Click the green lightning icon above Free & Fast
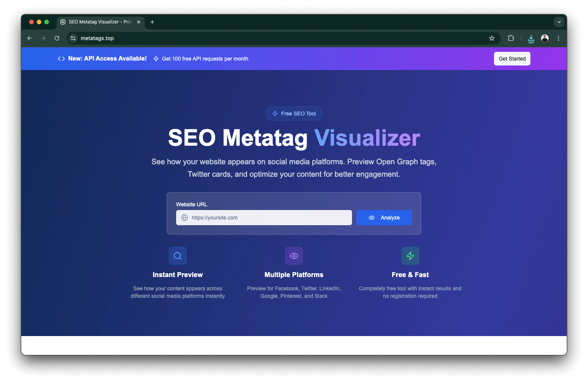The width and height of the screenshot is (588, 383). coord(410,256)
